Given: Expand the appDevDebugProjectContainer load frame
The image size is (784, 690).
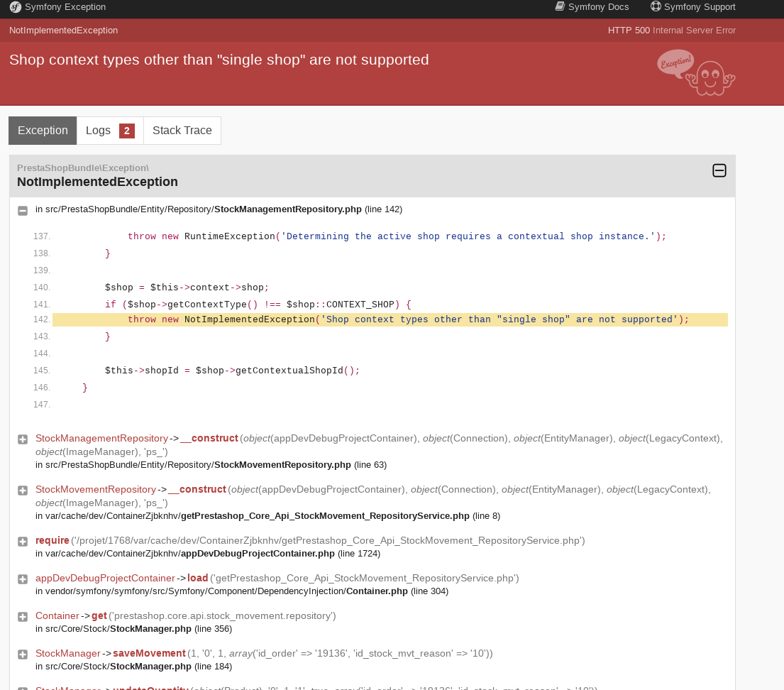Looking at the screenshot, I should pos(22,578).
